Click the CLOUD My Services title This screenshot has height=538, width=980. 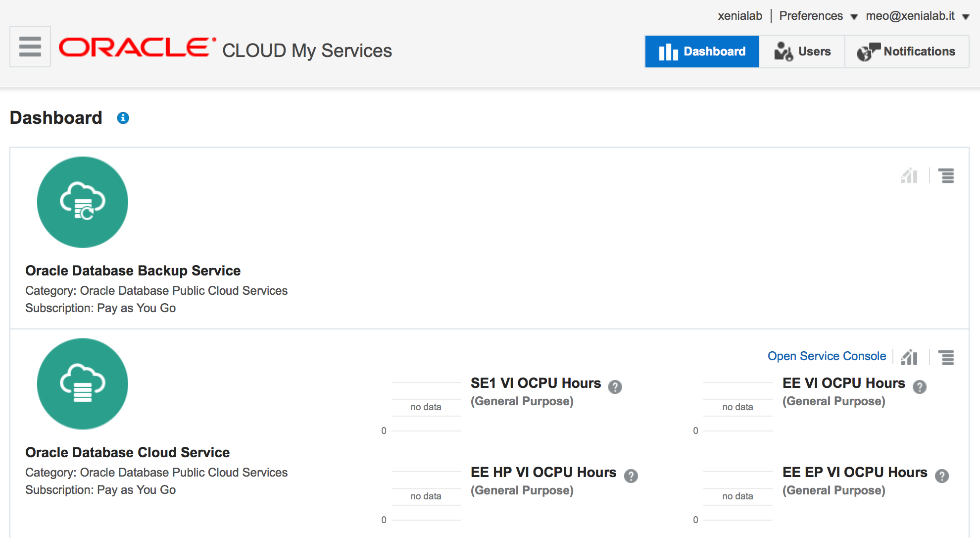click(307, 51)
